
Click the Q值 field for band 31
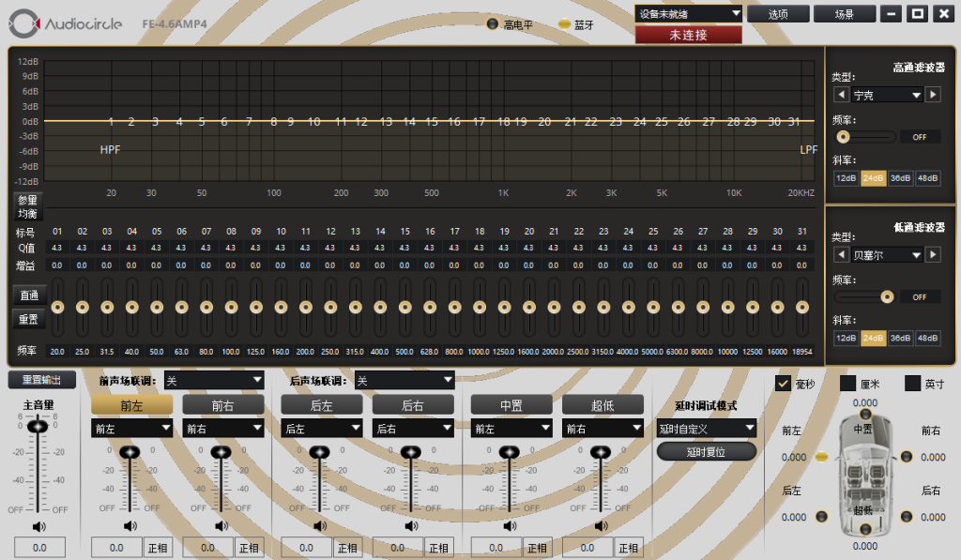801,248
